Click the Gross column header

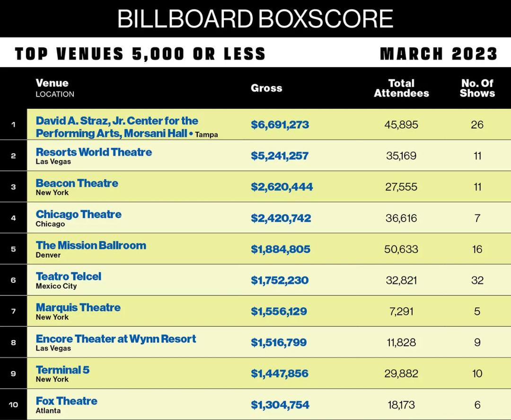pyautogui.click(x=266, y=88)
